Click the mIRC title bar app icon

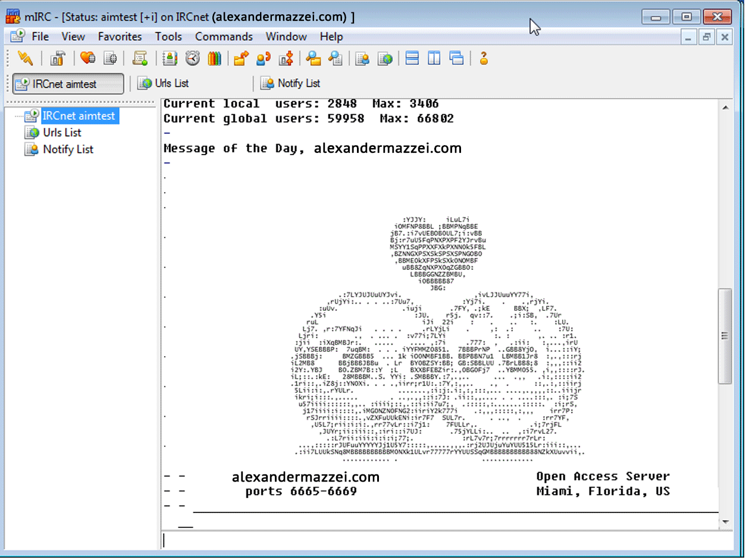(x=13, y=17)
